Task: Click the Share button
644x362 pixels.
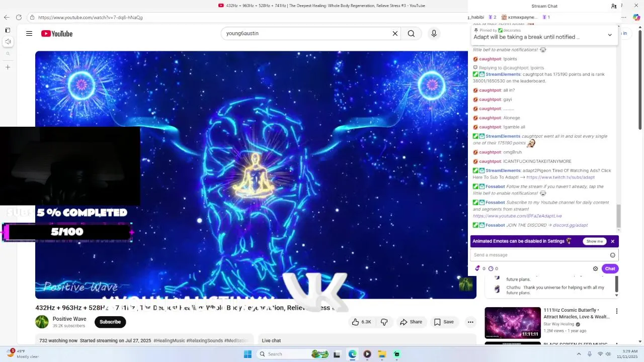Action: coord(411,322)
